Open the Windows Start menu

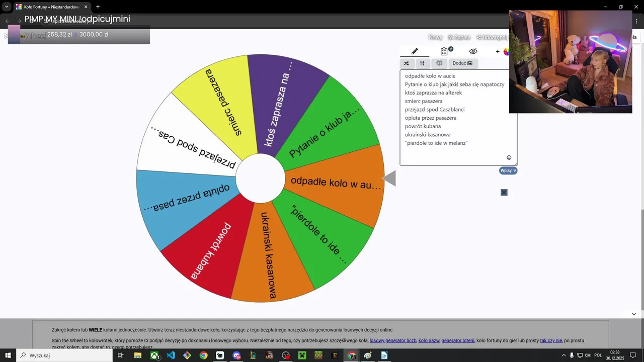8,355
